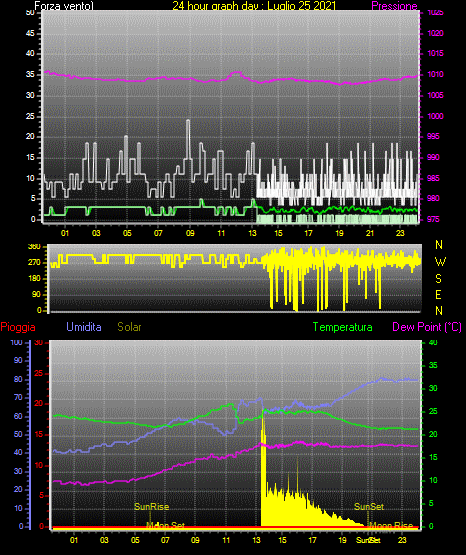The width and height of the screenshot is (466, 555).
Task: Click hour label 21 under the wind chart
Action: 370,233
